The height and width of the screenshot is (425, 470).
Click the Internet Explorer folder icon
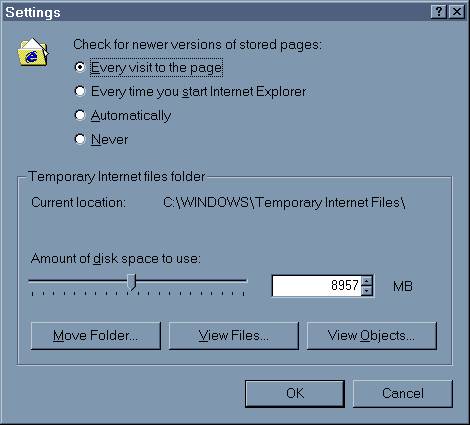[33, 53]
